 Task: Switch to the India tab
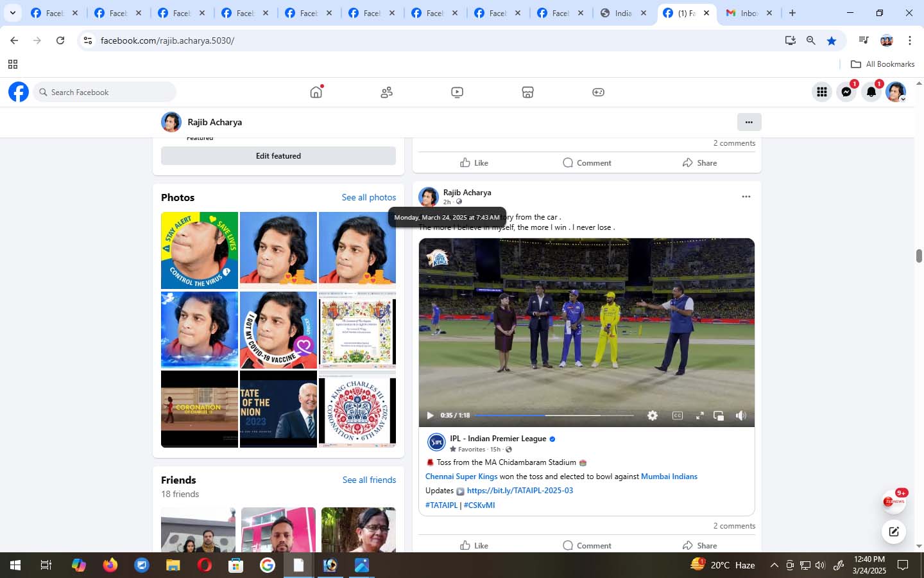[623, 13]
